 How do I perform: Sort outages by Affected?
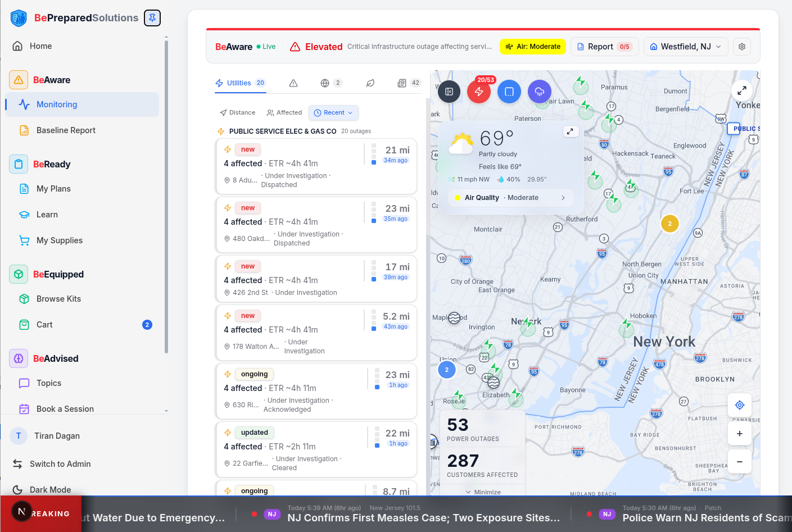284,113
